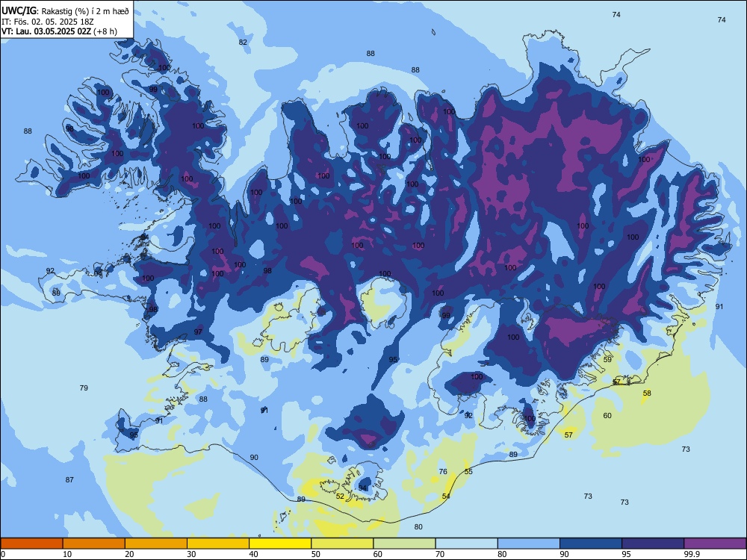Click the map value '87' in the southwest ocean
The width and height of the screenshot is (747, 560).
click(x=69, y=479)
